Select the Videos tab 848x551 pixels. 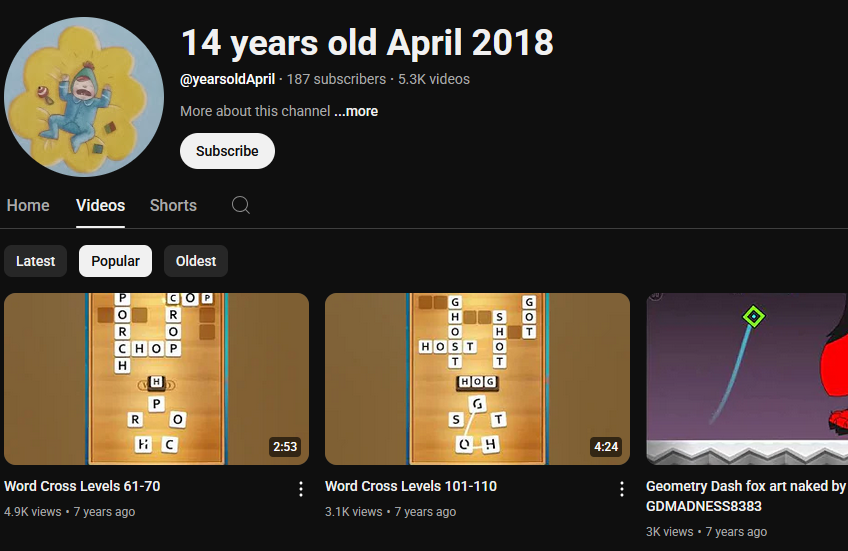101,205
